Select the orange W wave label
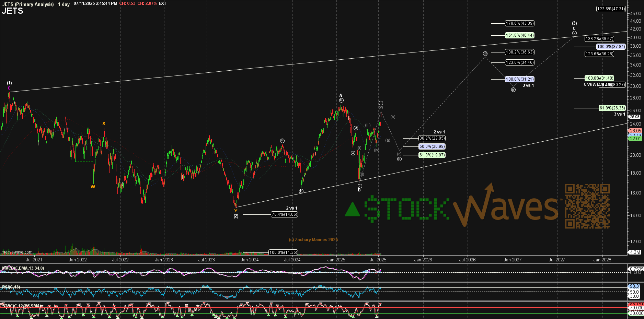 (x=93, y=187)
